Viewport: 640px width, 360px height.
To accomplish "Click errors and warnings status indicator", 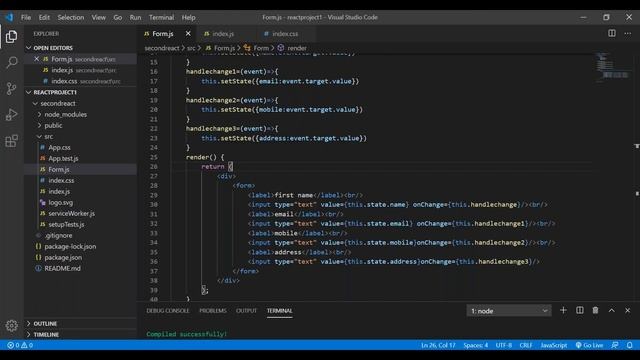I will click(20, 345).
